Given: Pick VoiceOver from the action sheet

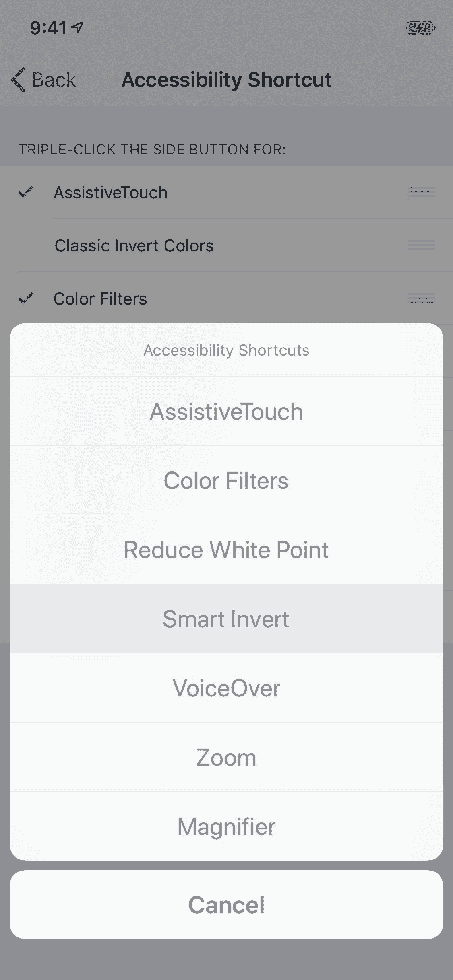Looking at the screenshot, I should pyautogui.click(x=226, y=688).
